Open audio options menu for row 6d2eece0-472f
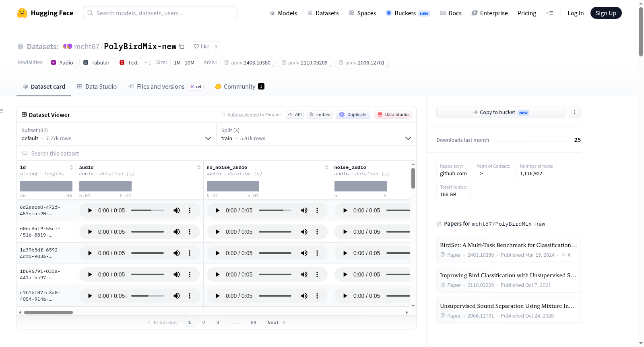644x347 pixels. pyautogui.click(x=190, y=210)
